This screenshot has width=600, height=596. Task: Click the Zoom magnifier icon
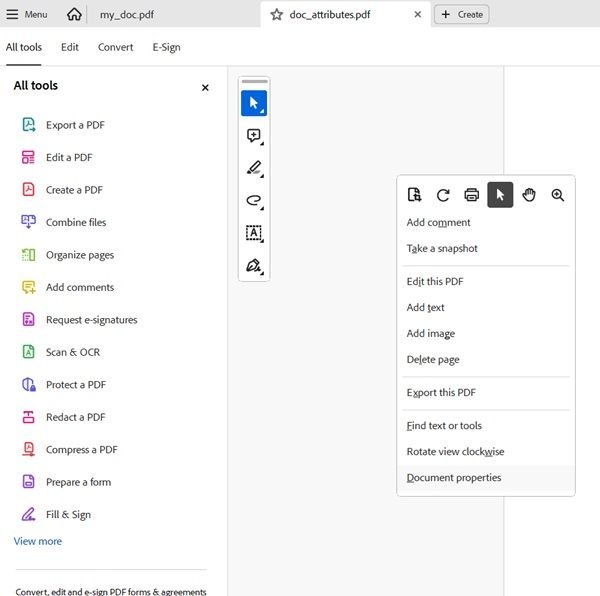[558, 195]
